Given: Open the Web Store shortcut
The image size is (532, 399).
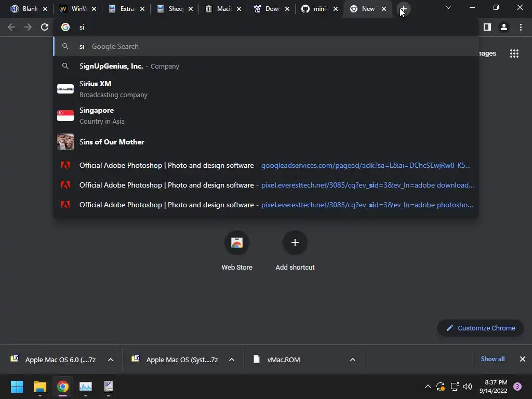Looking at the screenshot, I should pyautogui.click(x=237, y=249).
